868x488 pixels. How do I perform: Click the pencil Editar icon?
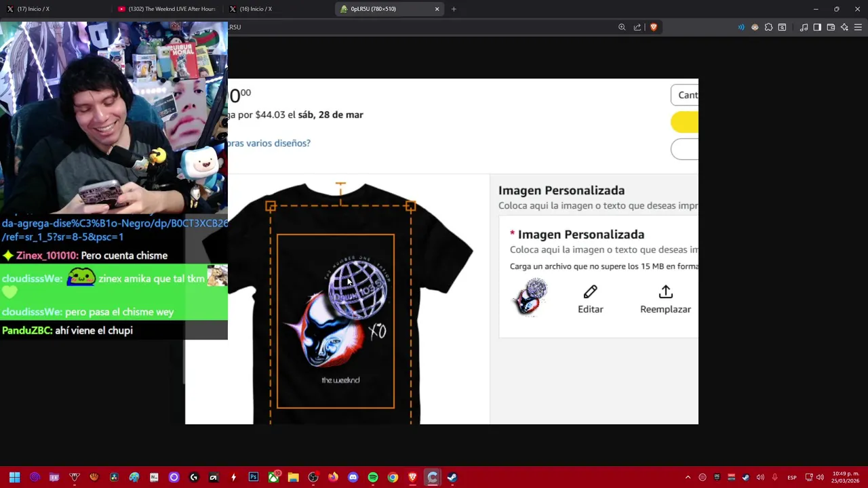tap(590, 292)
